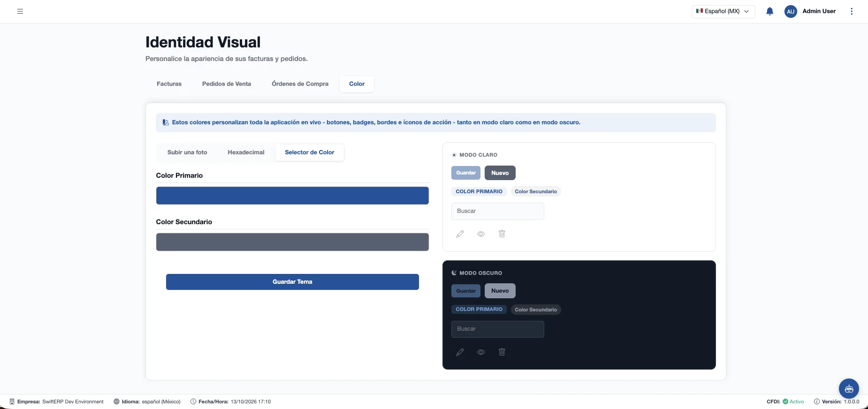Click Guardar in Modo Claro preview
This screenshot has height=409, width=868.
[x=466, y=173]
